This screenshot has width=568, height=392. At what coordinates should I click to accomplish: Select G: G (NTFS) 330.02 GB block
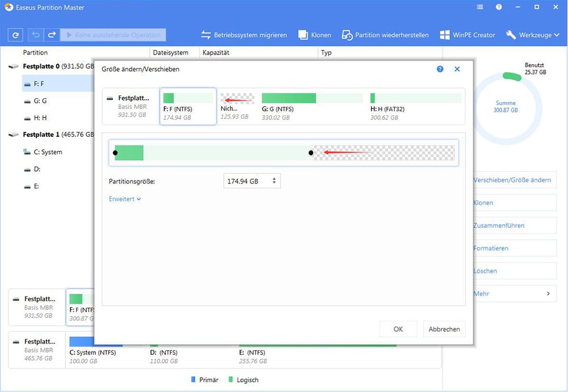[x=312, y=106]
